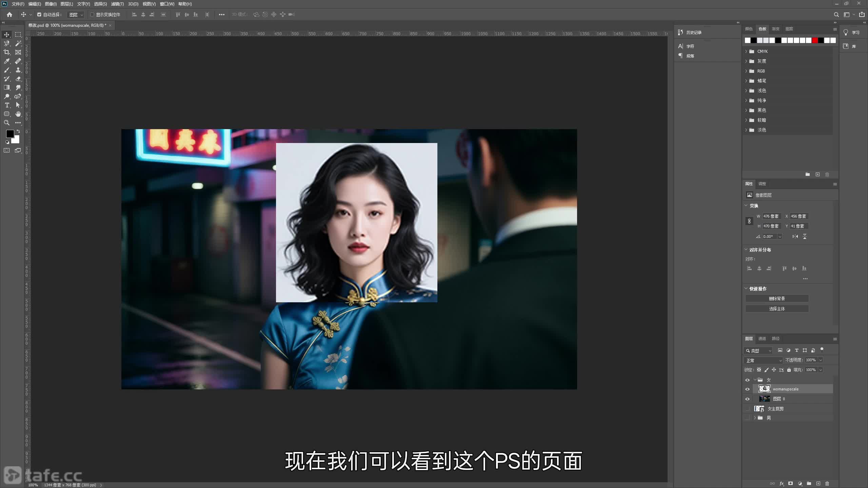Select the Hand tool

(18, 114)
